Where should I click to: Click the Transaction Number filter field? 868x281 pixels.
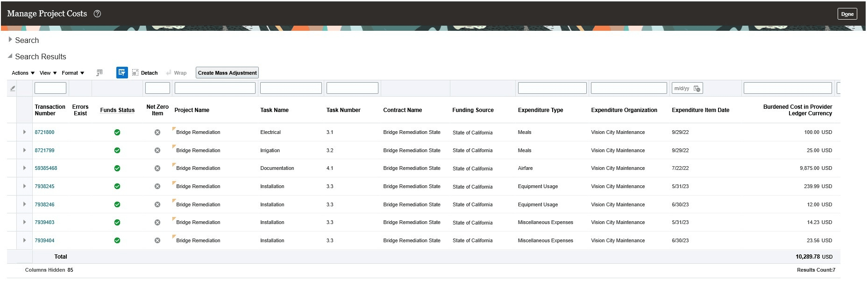(50, 88)
